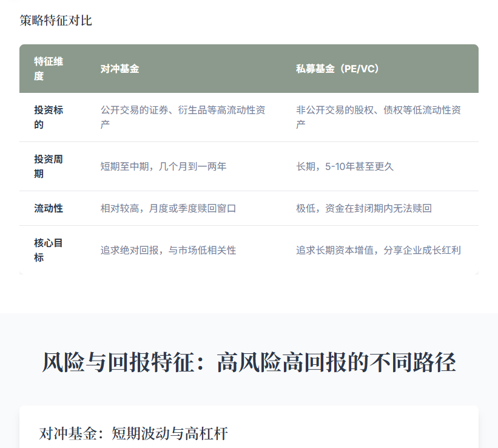Click the 极低，资金在封闭期内无法赎回 cell
The image size is (498, 448).
tap(364, 208)
